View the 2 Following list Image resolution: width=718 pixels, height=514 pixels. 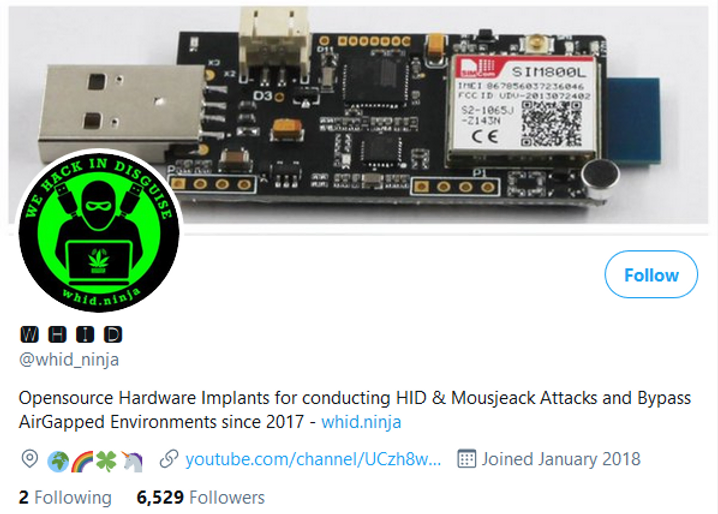point(65,498)
